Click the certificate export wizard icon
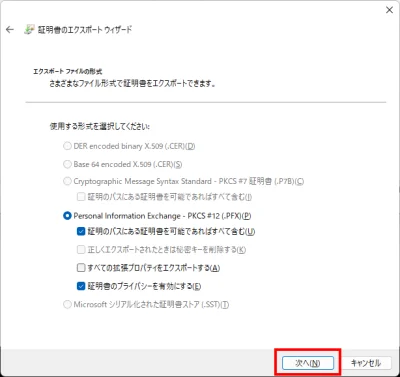Image resolution: width=400 pixels, height=377 pixels. 29,29
